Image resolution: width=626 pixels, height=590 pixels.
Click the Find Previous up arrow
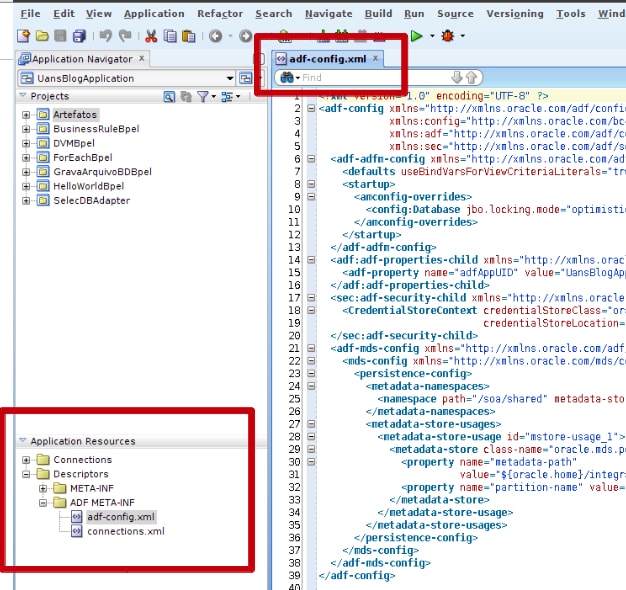[471, 77]
